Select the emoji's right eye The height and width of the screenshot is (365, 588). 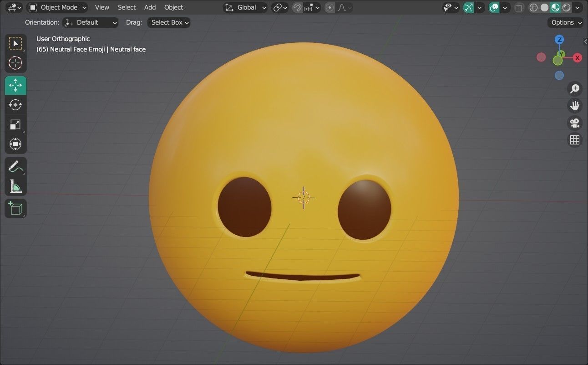[365, 210]
